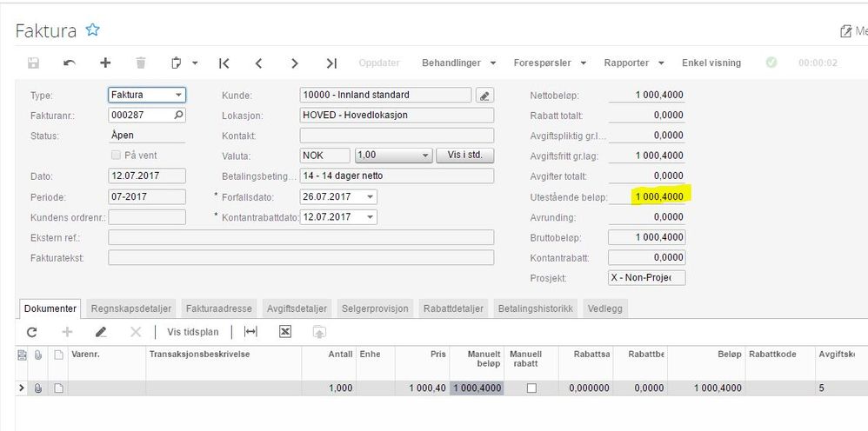Viewport: 868px width, 431px height.
Task: Click the Fakturatekst input field
Action: click(301, 258)
